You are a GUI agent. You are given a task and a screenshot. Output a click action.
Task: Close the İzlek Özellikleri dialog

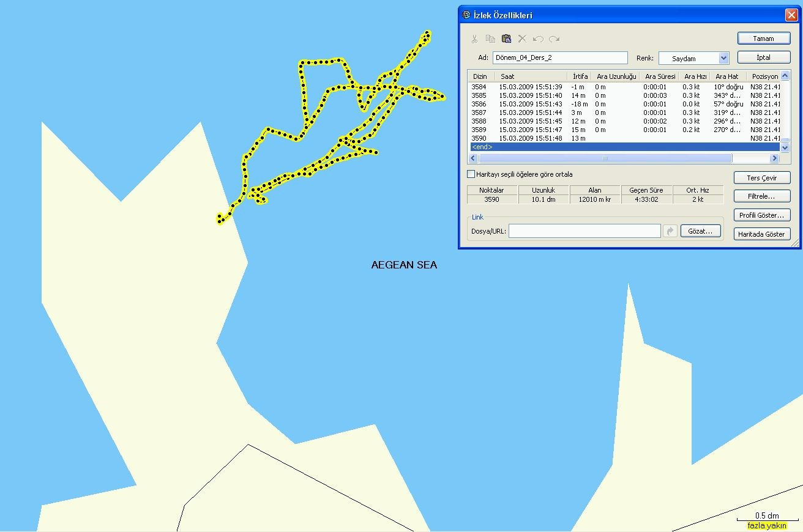(x=791, y=15)
